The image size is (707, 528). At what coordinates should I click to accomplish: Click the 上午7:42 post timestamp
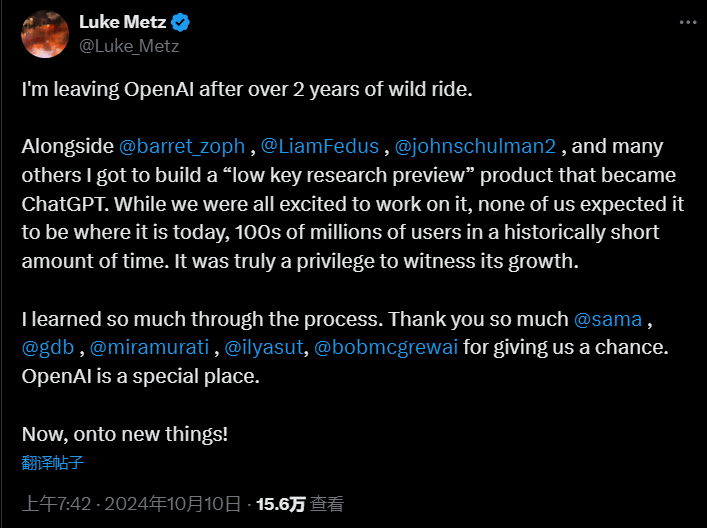tap(56, 504)
